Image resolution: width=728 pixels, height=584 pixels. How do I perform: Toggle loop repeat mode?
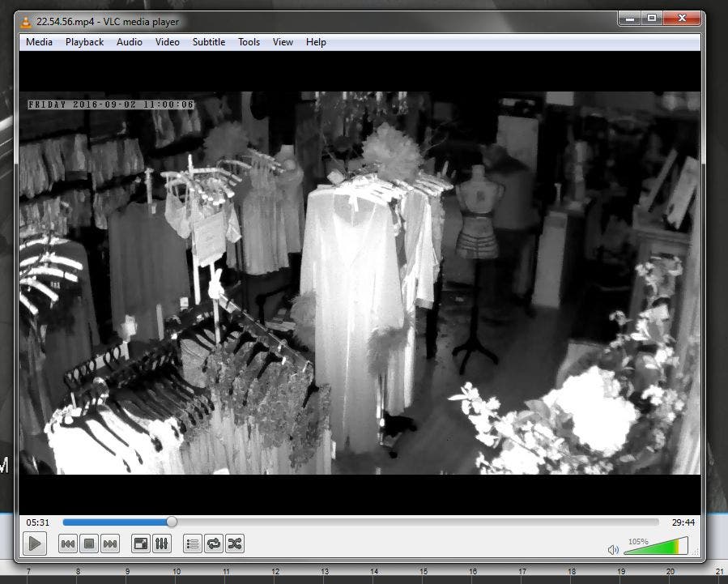pyautogui.click(x=214, y=544)
